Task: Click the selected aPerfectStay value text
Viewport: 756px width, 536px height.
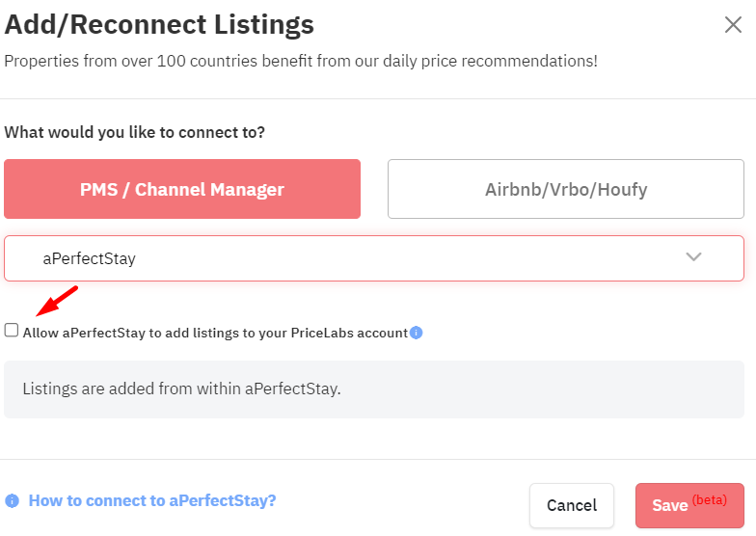Action: pyautogui.click(x=89, y=258)
